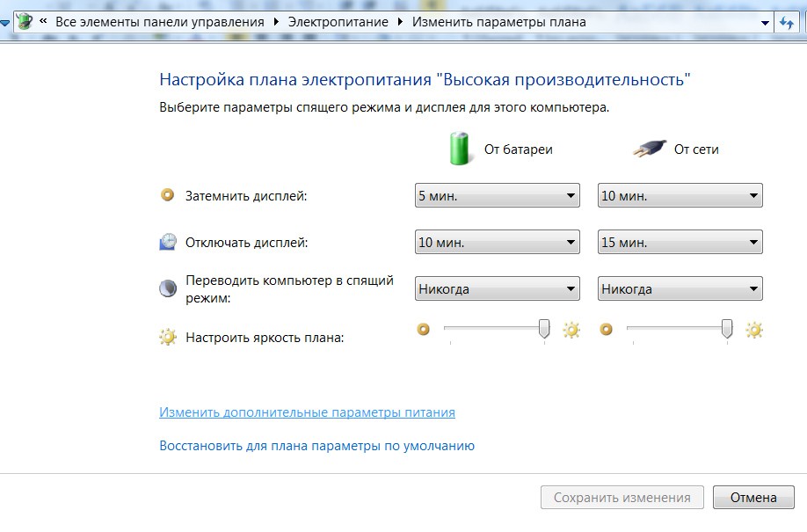Go to Электропитание in breadcrumb
The image size is (807, 532).
pos(338,22)
